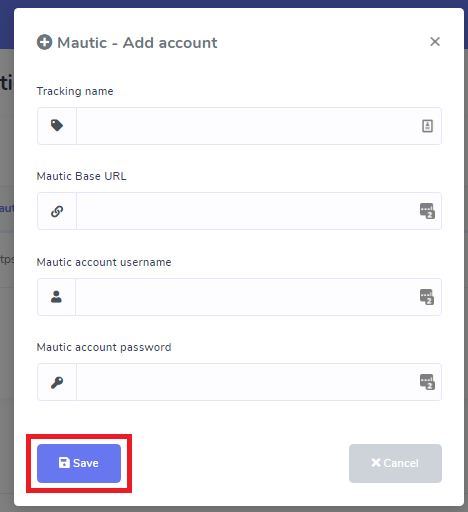
Task: Click the Mautic account username label
Action: tap(104, 262)
